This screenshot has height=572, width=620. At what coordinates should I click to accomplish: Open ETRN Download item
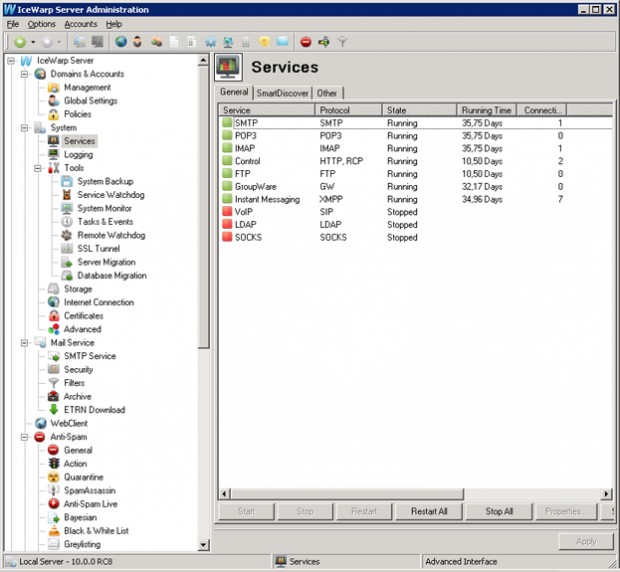pos(95,410)
